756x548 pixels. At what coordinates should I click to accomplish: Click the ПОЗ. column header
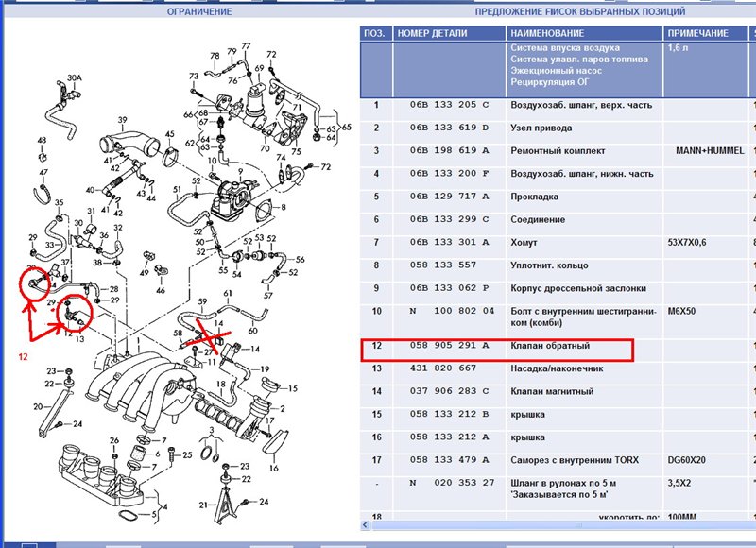tap(376, 33)
